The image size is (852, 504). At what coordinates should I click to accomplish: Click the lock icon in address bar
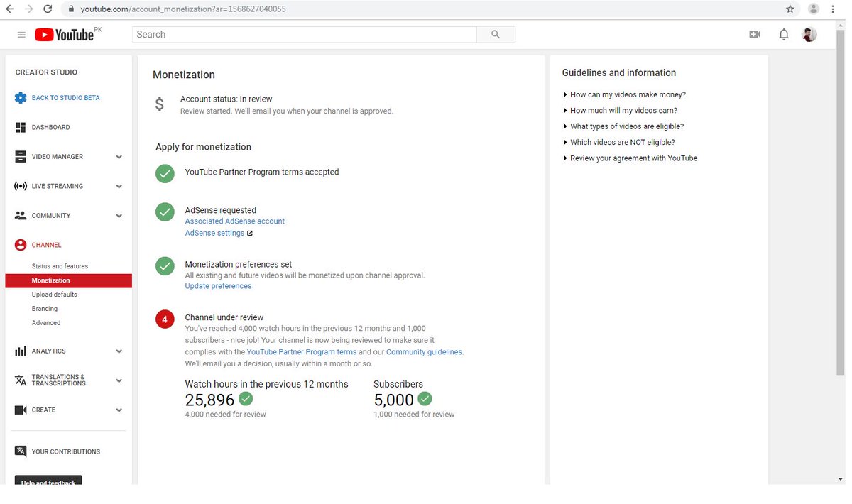pos(70,9)
